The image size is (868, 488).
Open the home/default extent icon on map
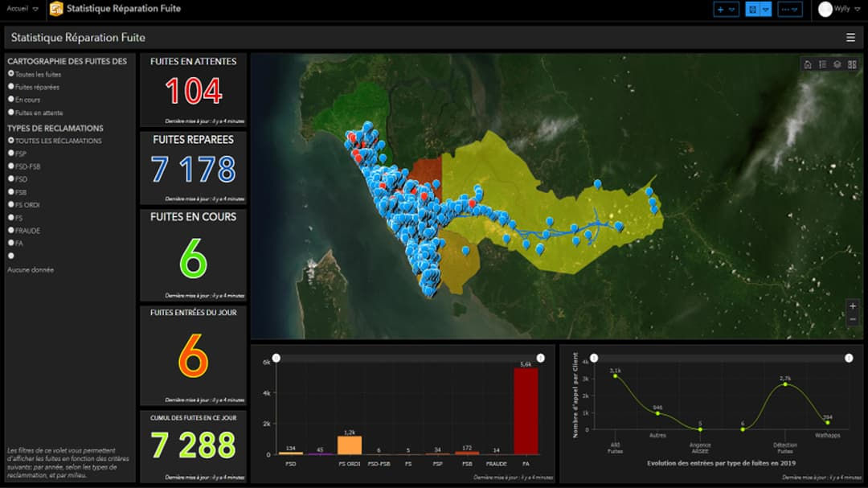[x=808, y=64]
